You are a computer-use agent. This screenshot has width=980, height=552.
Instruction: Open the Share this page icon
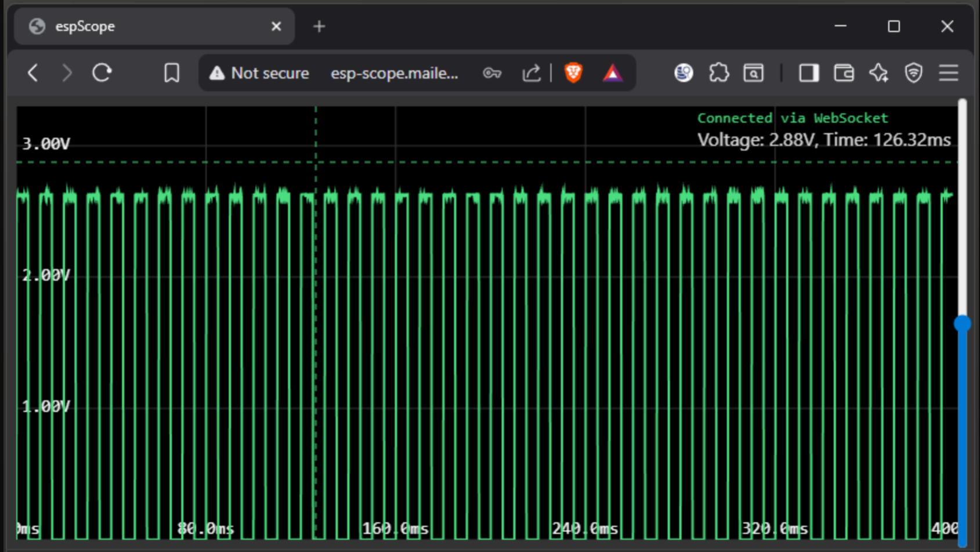[x=531, y=73]
